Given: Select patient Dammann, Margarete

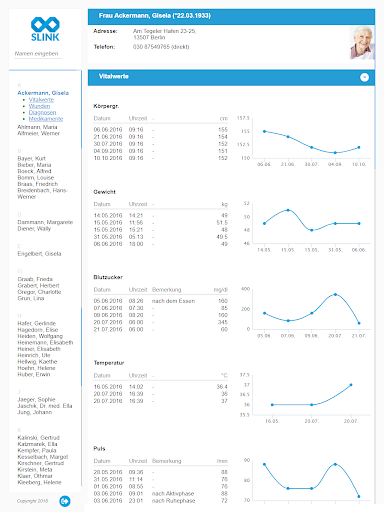Looking at the screenshot, I should pos(45,222).
